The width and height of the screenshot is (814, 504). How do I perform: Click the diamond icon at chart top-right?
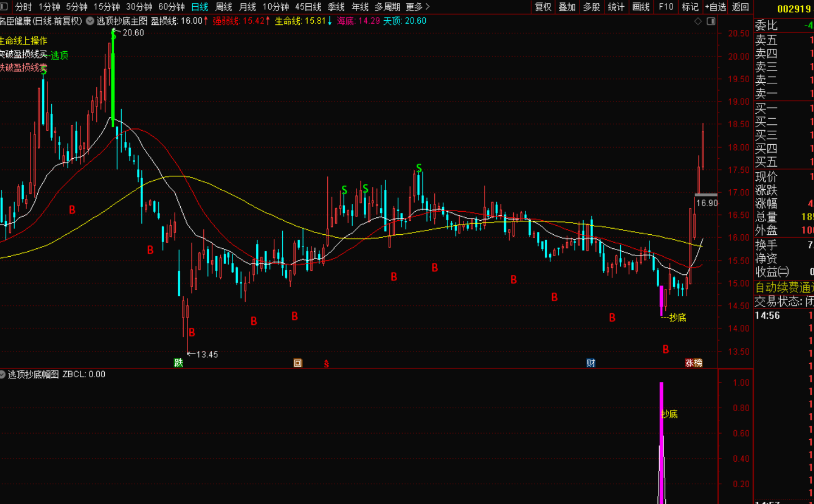(x=698, y=21)
